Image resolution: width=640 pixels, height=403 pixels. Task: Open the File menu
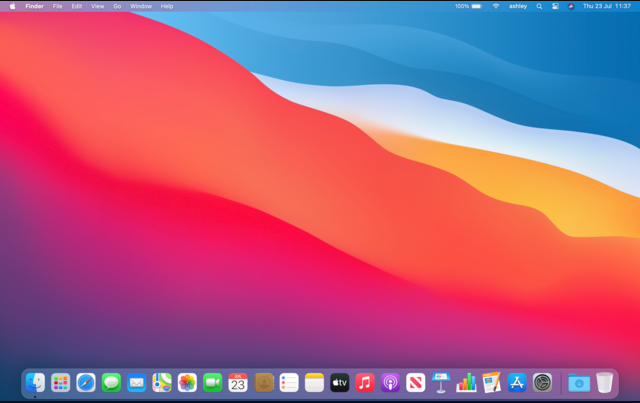(57, 6)
